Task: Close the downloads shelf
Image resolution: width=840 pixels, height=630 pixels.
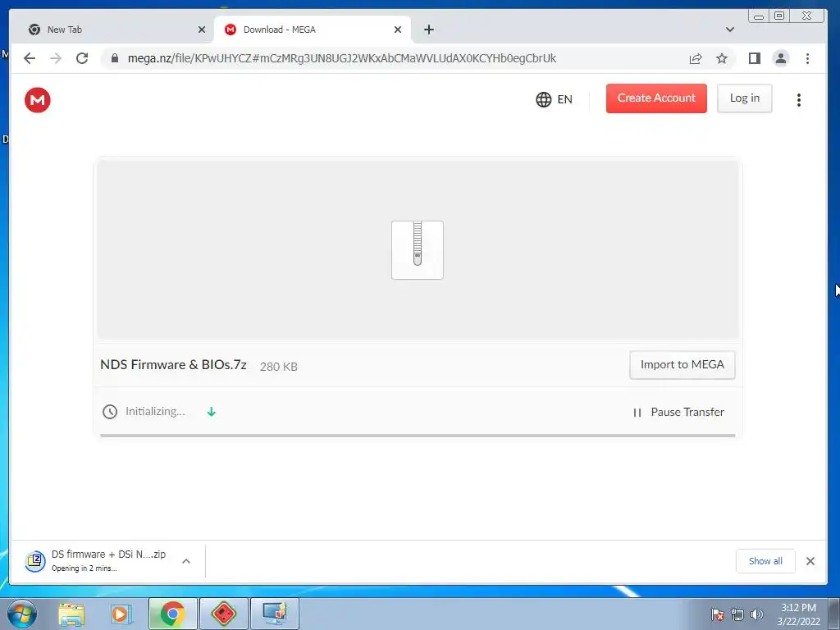Action: (810, 561)
